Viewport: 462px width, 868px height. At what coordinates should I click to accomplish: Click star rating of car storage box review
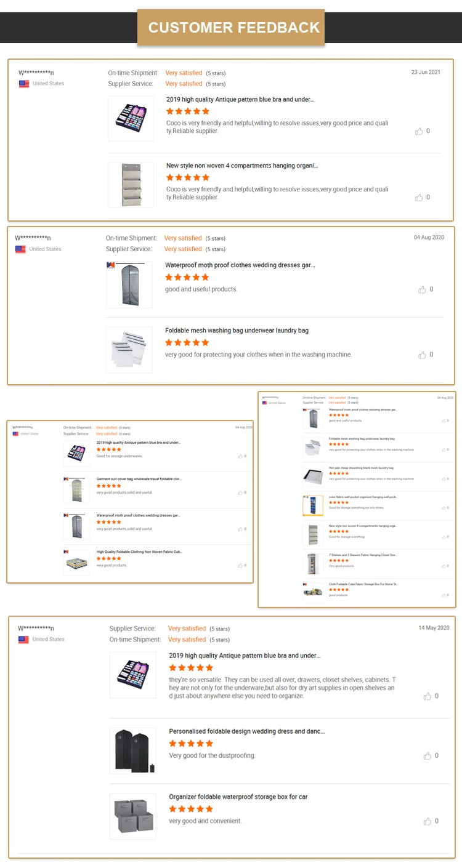(191, 809)
